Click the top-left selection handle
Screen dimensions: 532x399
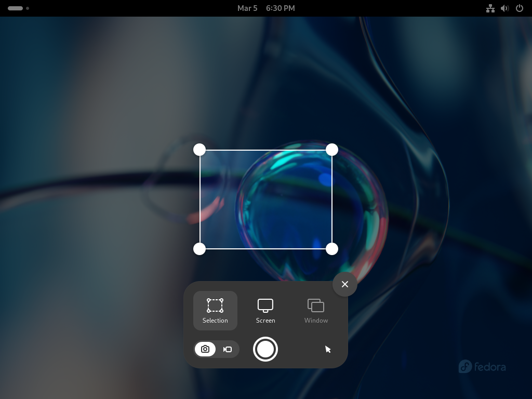tap(199, 150)
